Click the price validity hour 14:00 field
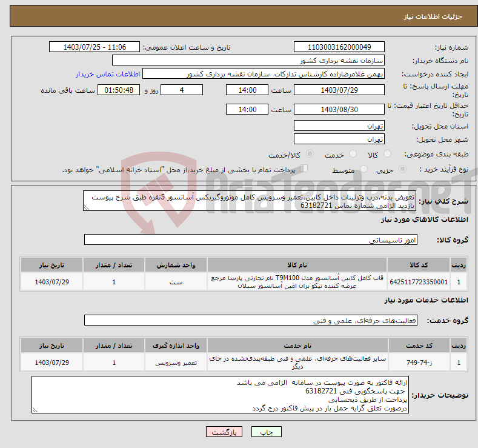 pyautogui.click(x=247, y=109)
